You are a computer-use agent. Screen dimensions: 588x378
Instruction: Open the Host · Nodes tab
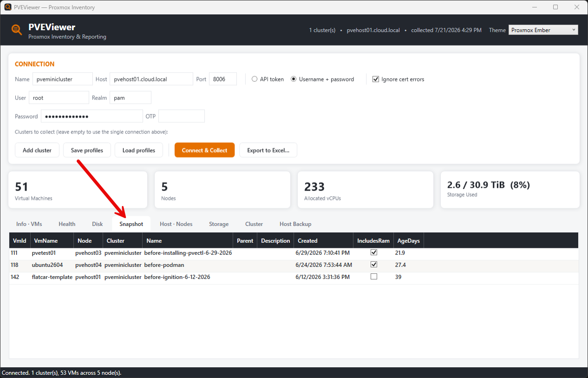(x=176, y=224)
